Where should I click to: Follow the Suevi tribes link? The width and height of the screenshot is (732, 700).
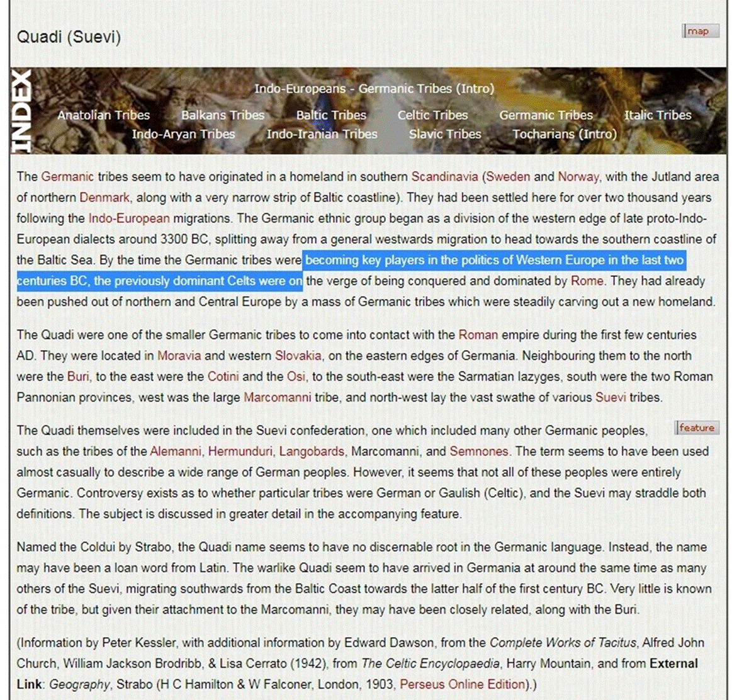pyautogui.click(x=611, y=397)
